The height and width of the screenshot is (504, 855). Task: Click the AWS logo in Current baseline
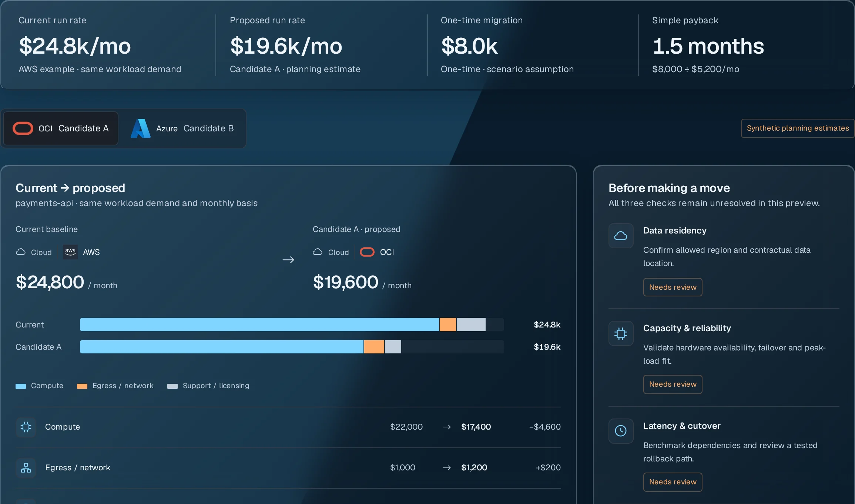[x=70, y=252]
